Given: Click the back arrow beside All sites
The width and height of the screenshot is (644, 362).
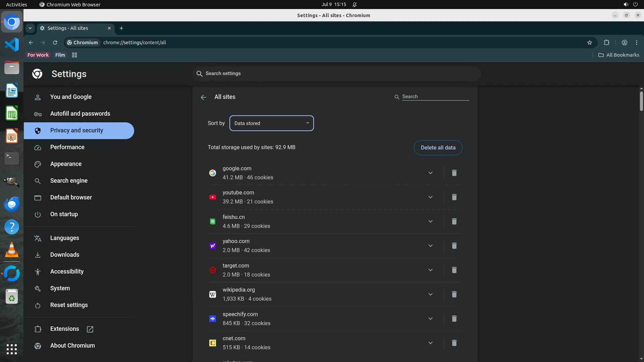Looking at the screenshot, I should (x=203, y=97).
